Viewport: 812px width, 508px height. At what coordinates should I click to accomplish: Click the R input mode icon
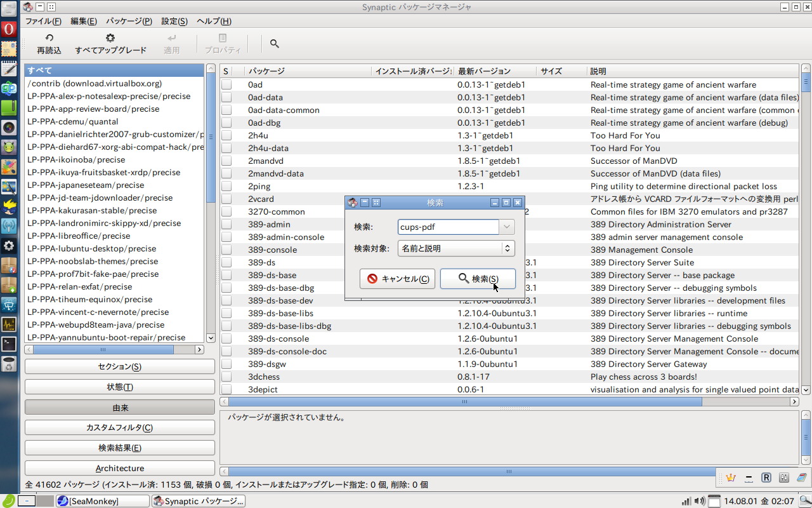click(x=766, y=478)
